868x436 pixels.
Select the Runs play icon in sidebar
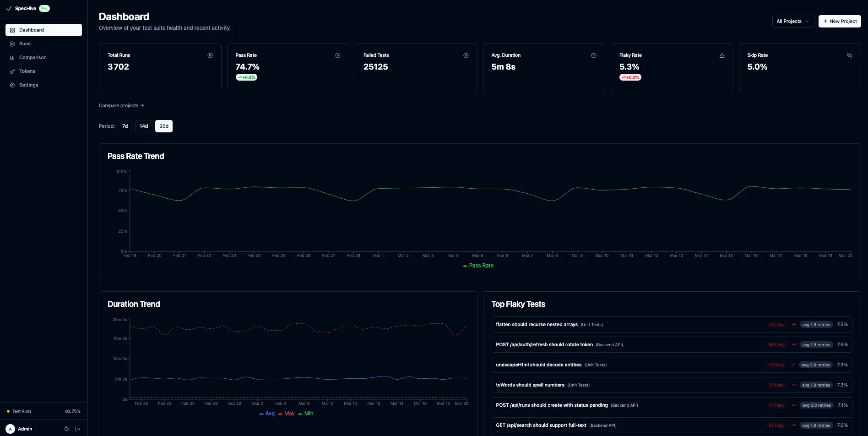12,44
